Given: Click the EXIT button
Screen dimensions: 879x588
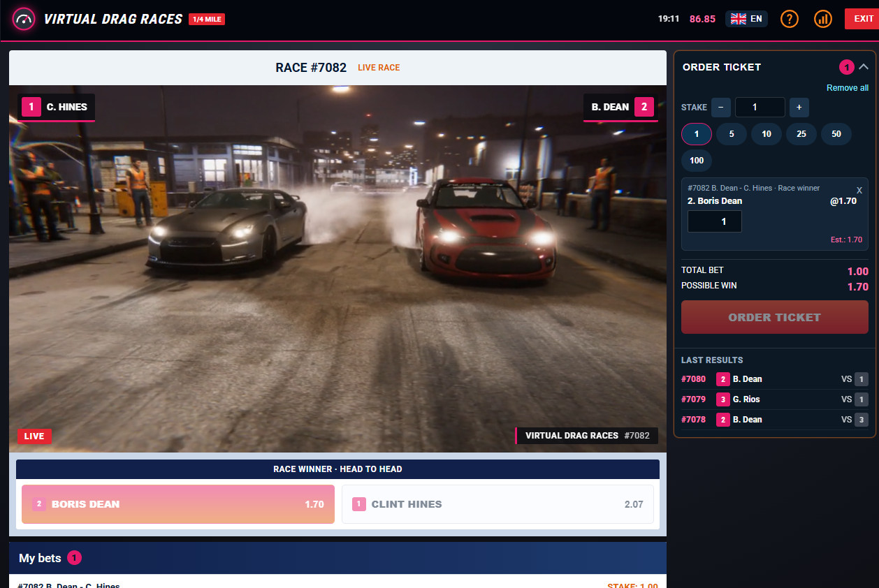Looking at the screenshot, I should pyautogui.click(x=864, y=19).
